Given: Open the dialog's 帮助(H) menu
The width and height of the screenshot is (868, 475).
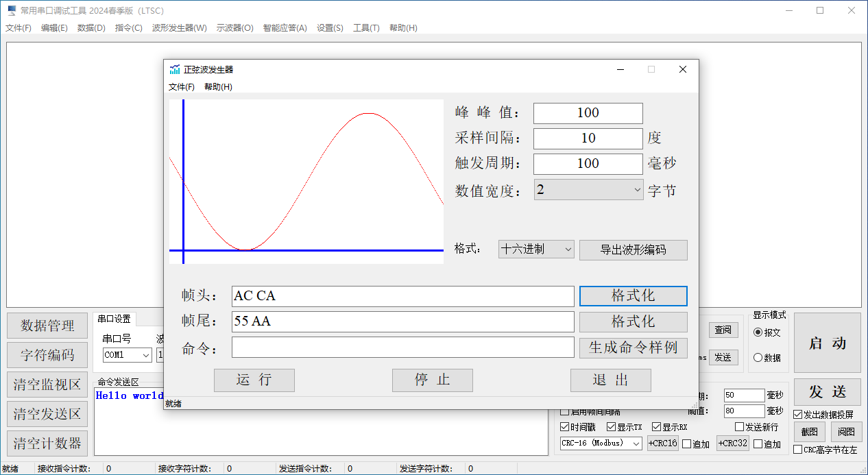Looking at the screenshot, I should [218, 87].
